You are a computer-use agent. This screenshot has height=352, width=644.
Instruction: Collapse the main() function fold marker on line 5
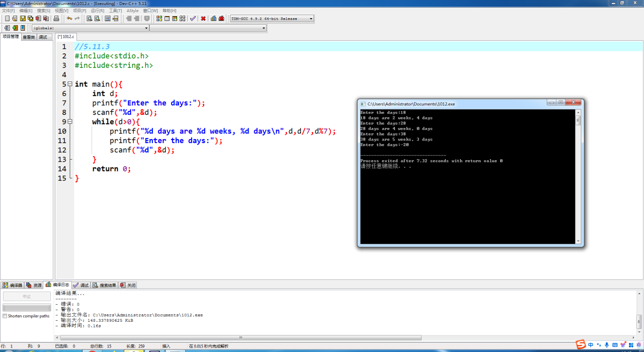(70, 84)
